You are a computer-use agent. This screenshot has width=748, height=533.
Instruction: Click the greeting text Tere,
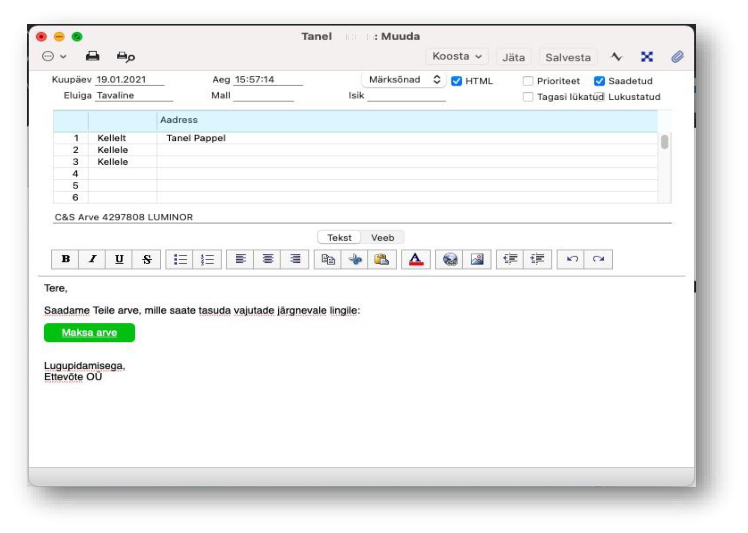56,288
